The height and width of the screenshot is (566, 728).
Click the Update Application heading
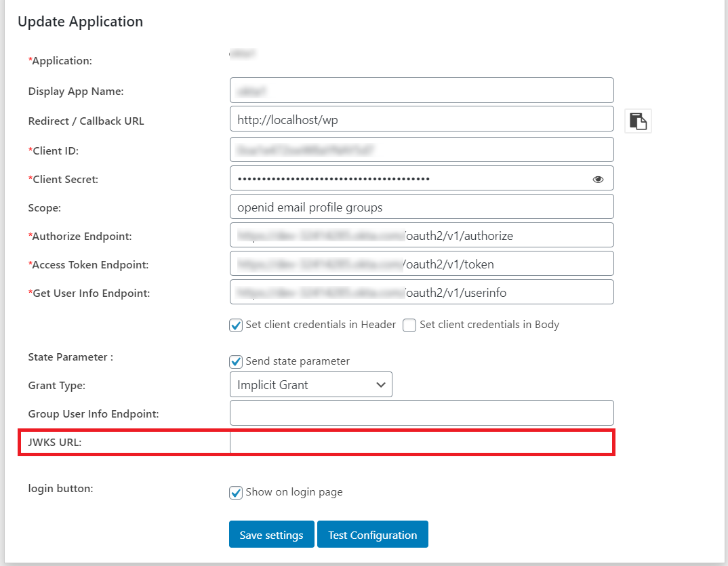coord(80,22)
